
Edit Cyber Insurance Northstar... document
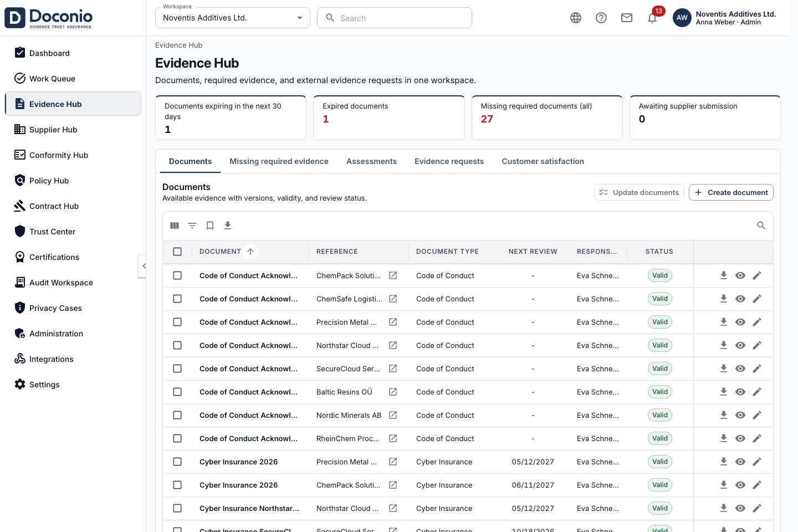click(757, 508)
